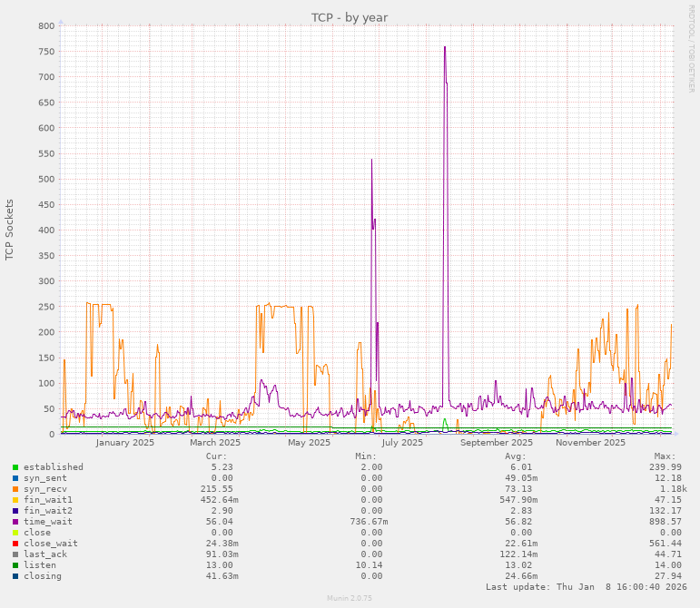Click the orange syn_recv legend swatch
700x608 pixels.
click(x=15, y=489)
